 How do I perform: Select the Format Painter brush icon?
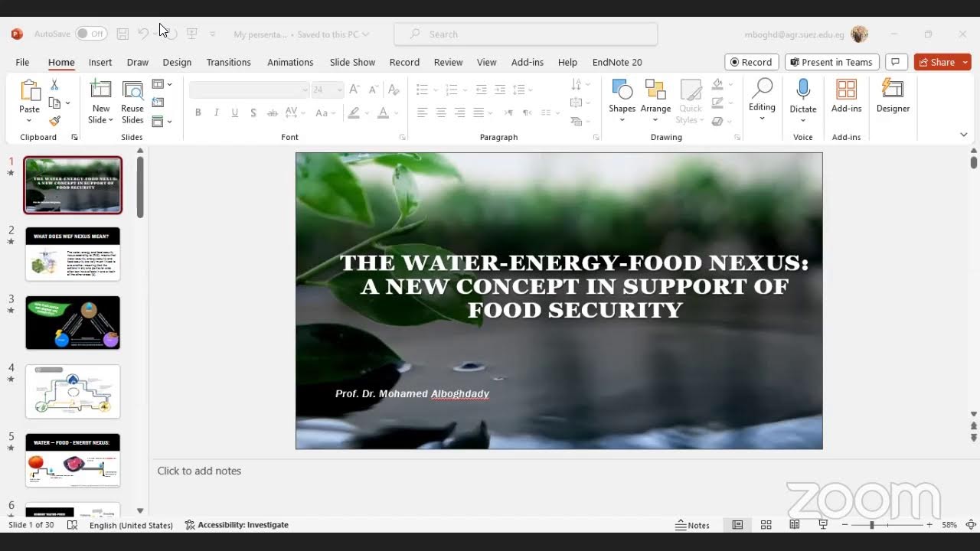pyautogui.click(x=54, y=121)
